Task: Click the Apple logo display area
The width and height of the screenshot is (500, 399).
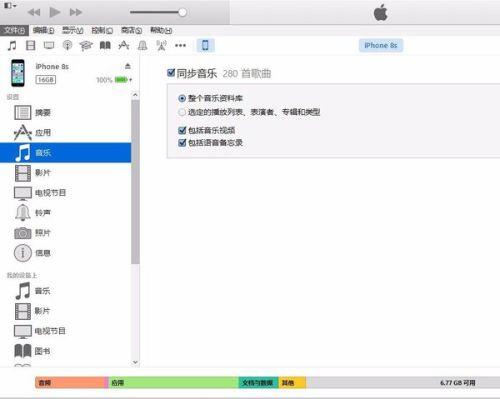Action: [x=380, y=13]
